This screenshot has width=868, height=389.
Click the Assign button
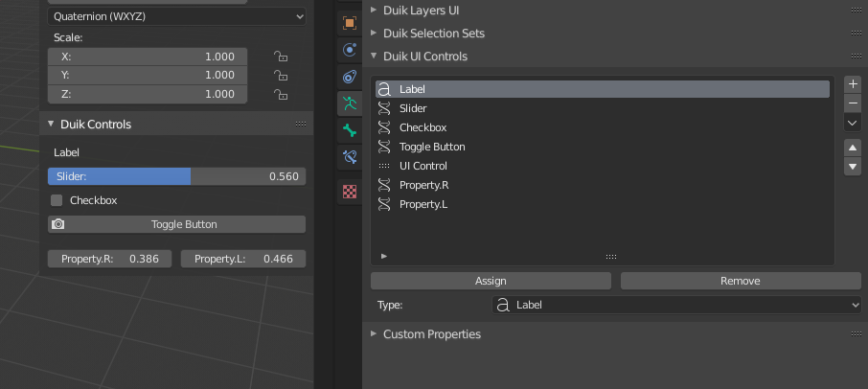[491, 281]
